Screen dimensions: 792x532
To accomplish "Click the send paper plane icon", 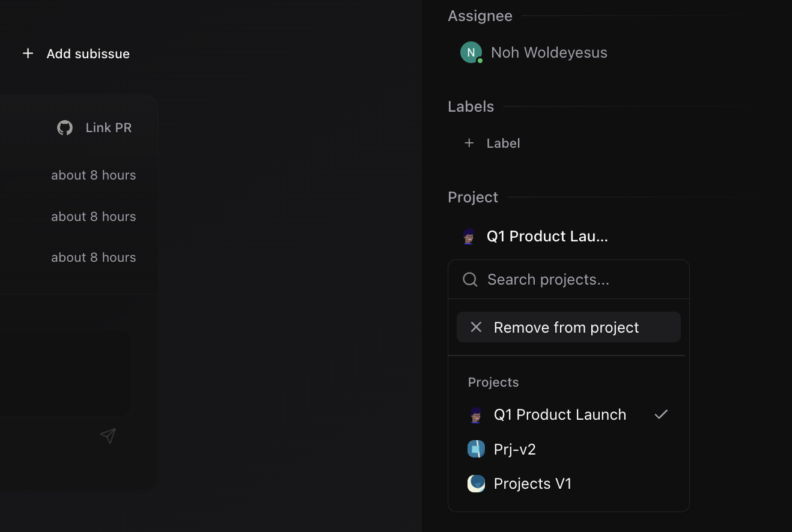I will [108, 436].
